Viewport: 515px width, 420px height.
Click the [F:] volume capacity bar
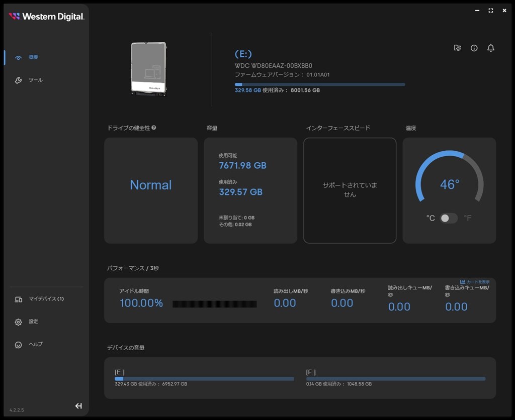click(x=396, y=379)
